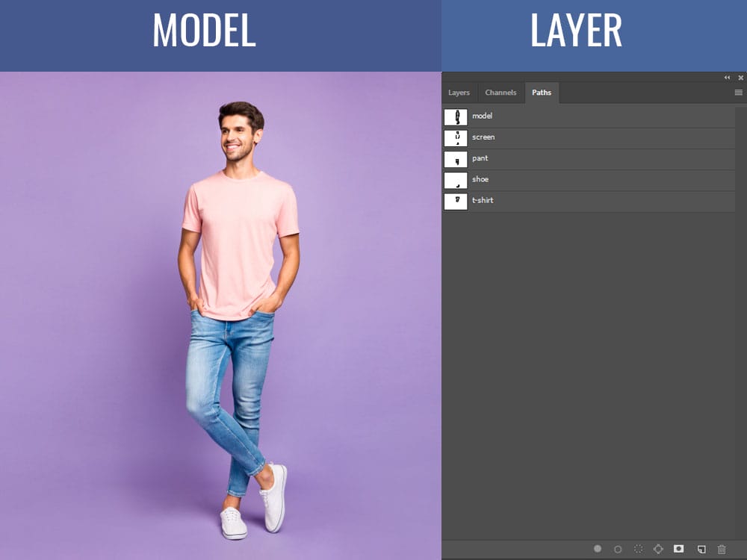Switch to the Channels tab
This screenshot has height=560, width=747.
[x=500, y=93]
